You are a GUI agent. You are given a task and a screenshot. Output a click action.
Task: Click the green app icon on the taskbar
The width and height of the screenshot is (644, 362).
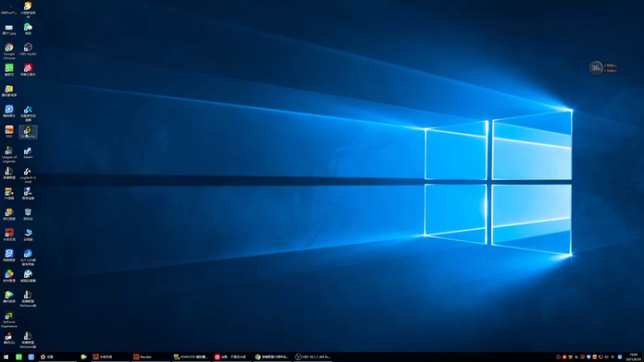click(19, 357)
